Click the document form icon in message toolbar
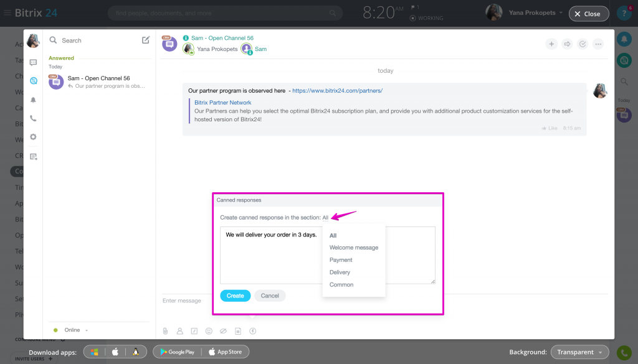The width and height of the screenshot is (638, 364). click(238, 331)
